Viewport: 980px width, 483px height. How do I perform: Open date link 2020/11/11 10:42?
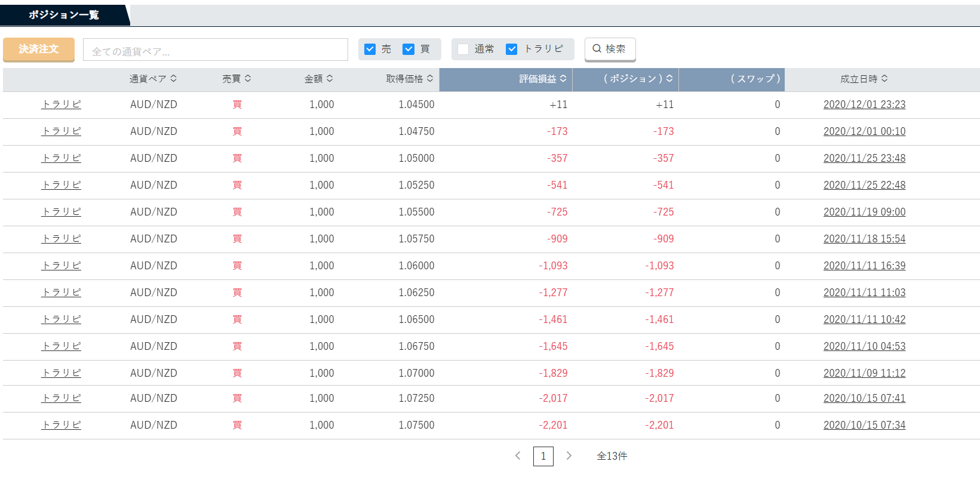click(864, 319)
